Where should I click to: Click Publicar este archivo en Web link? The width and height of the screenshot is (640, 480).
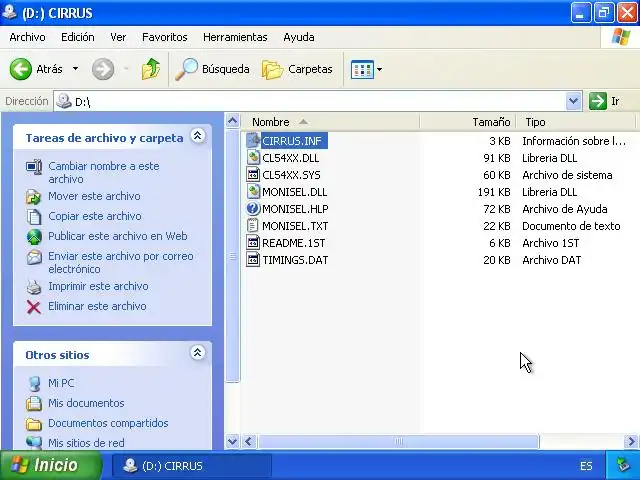pos(118,236)
